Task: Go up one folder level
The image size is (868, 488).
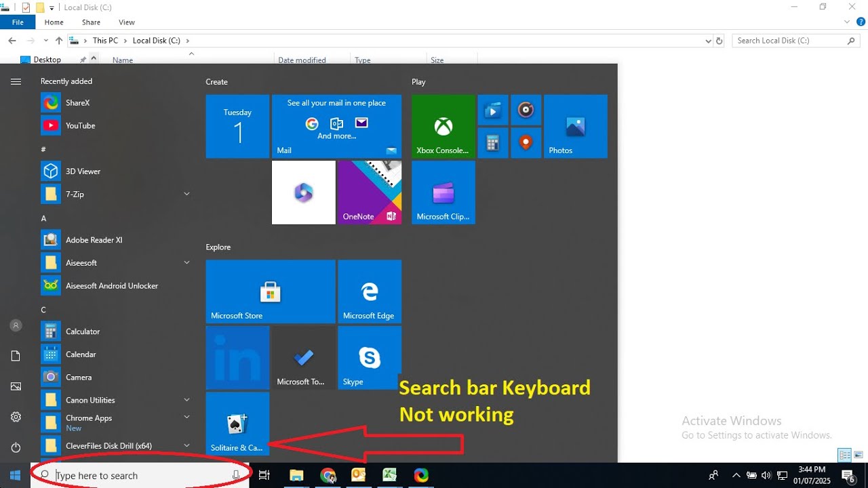Action: pos(59,41)
